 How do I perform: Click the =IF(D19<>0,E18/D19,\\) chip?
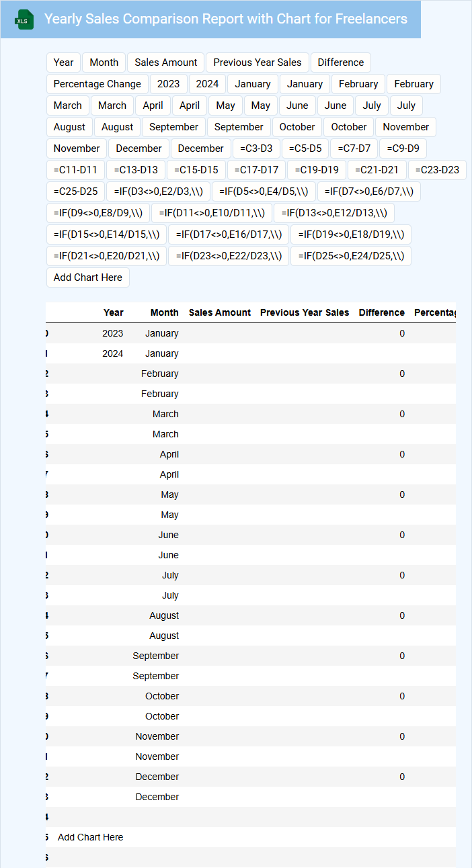click(x=351, y=234)
